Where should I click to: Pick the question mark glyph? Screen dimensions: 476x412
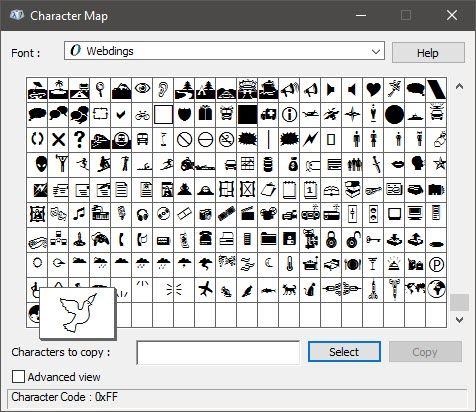(79, 139)
